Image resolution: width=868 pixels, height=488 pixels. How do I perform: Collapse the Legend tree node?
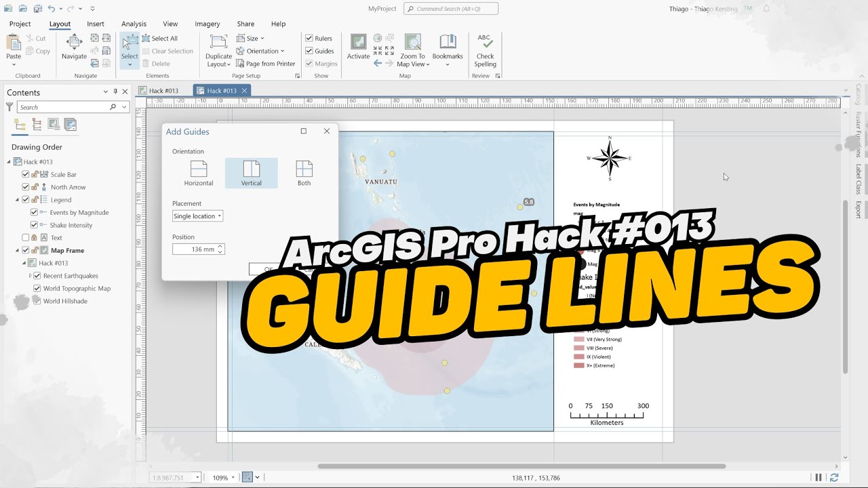pyautogui.click(x=18, y=200)
